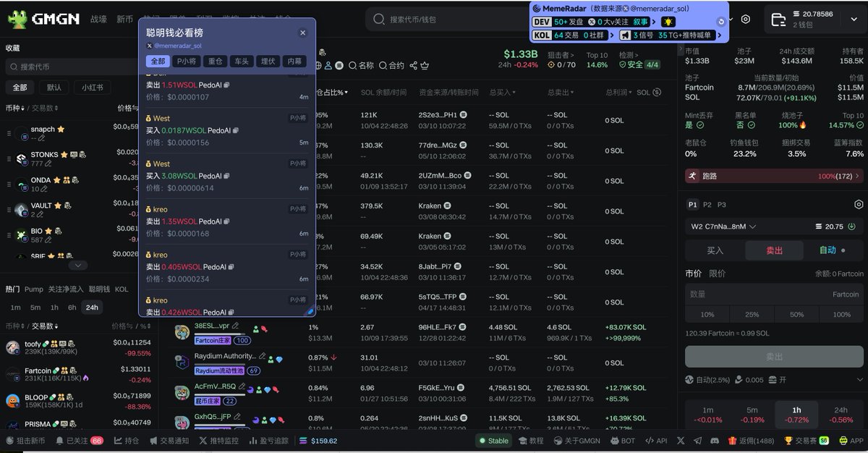868x453 pixels.
Task: Open trade settings hexagon icon beside presets
Action: (859, 205)
